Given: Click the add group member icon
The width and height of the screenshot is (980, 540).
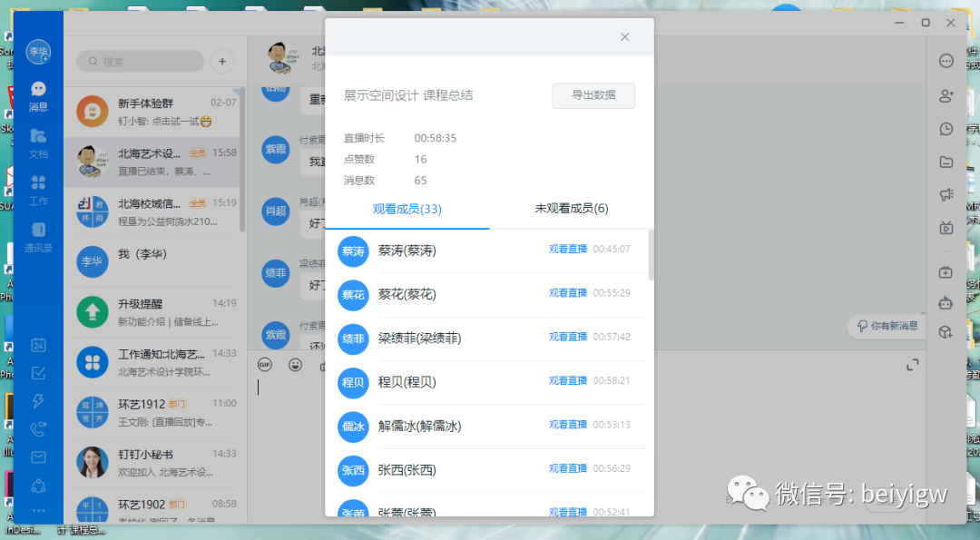Looking at the screenshot, I should point(946,95).
